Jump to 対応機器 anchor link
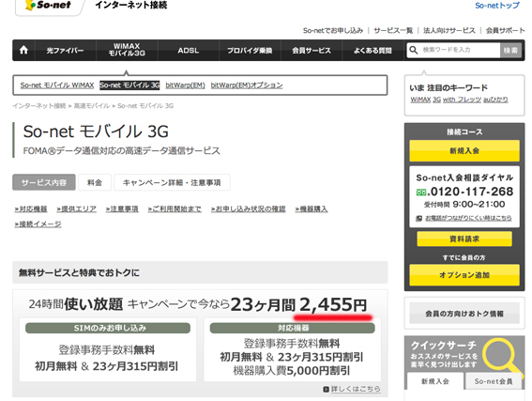532x401 pixels. click(x=31, y=208)
